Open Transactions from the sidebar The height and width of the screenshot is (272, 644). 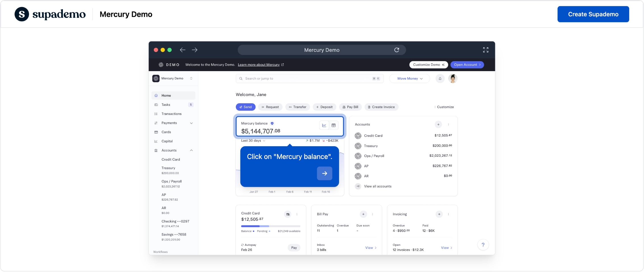click(x=171, y=114)
